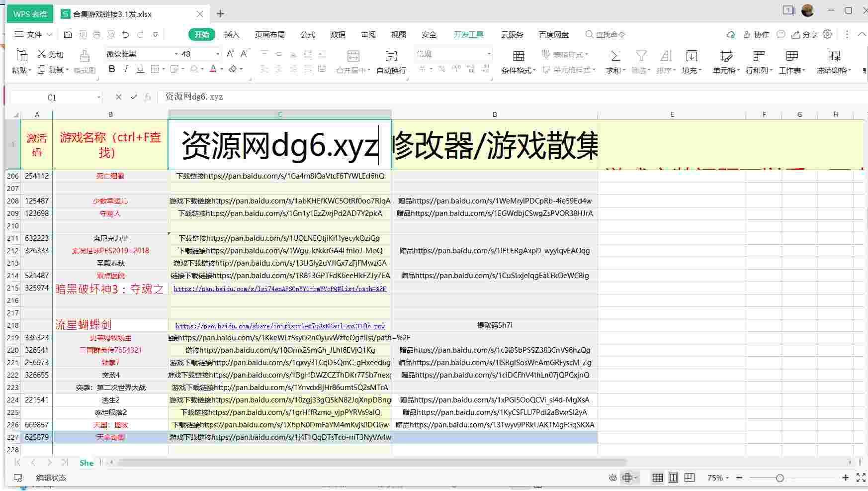This screenshot has width=868, height=491.
Task: Click the search command (查找命令) field
Action: tap(606, 34)
